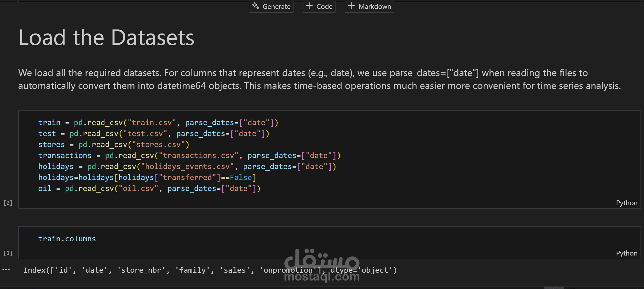The height and width of the screenshot is (289, 644).
Task: Click execution count [2] label
Action: coord(8,203)
